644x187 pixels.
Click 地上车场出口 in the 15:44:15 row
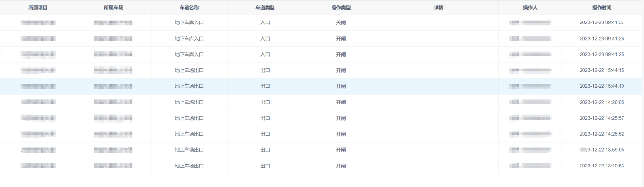(x=189, y=70)
